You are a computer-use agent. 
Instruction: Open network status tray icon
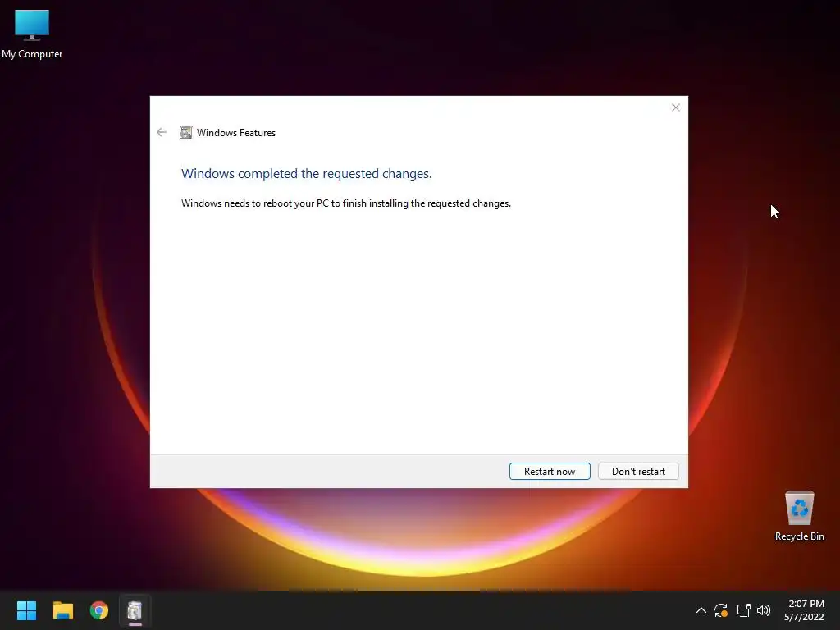point(743,610)
